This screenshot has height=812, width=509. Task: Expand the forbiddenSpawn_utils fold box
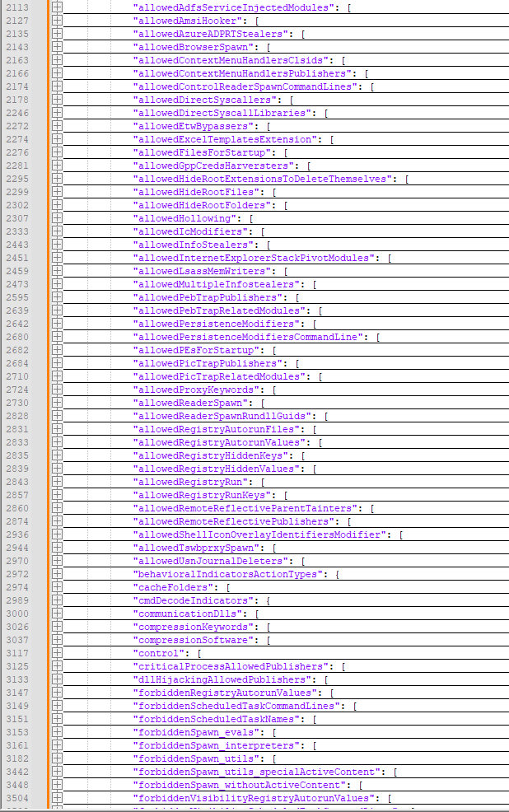tap(57, 758)
